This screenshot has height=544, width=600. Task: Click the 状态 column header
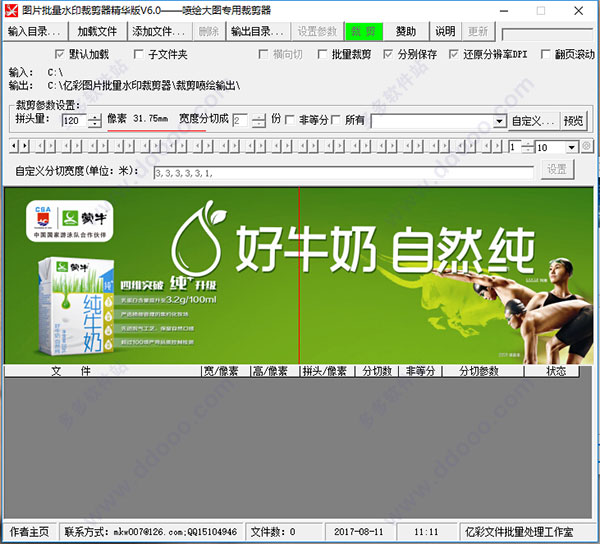point(552,371)
